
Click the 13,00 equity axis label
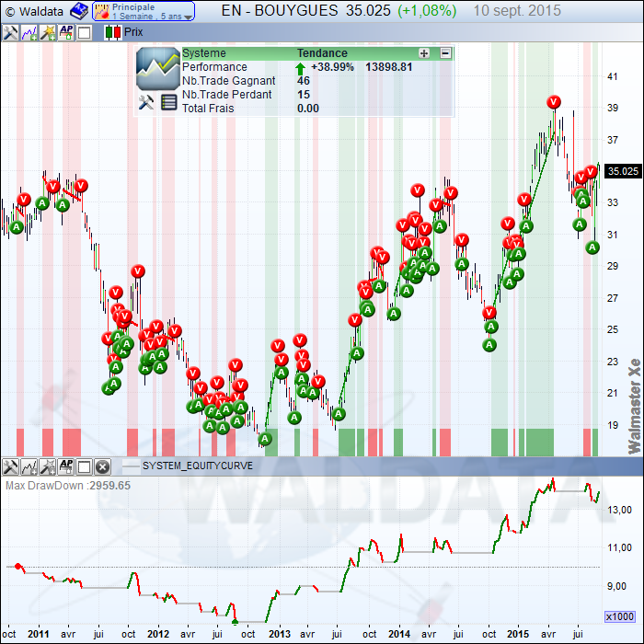pos(620,510)
